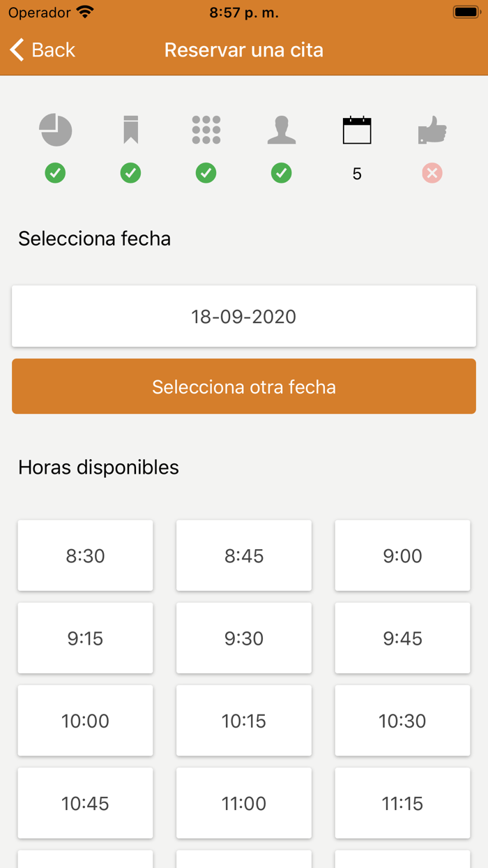Tap the calendar step icon
The image size is (488, 868).
point(357,130)
